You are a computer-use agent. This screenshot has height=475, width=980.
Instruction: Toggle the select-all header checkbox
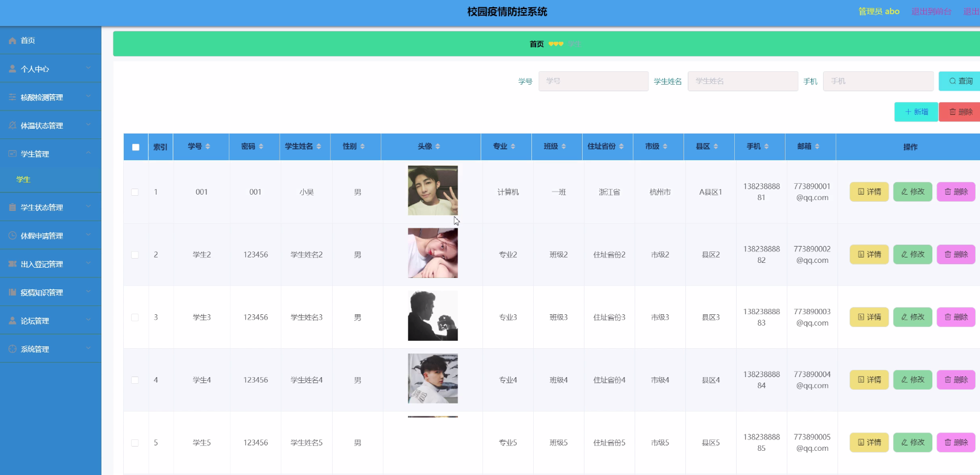pyautogui.click(x=135, y=147)
